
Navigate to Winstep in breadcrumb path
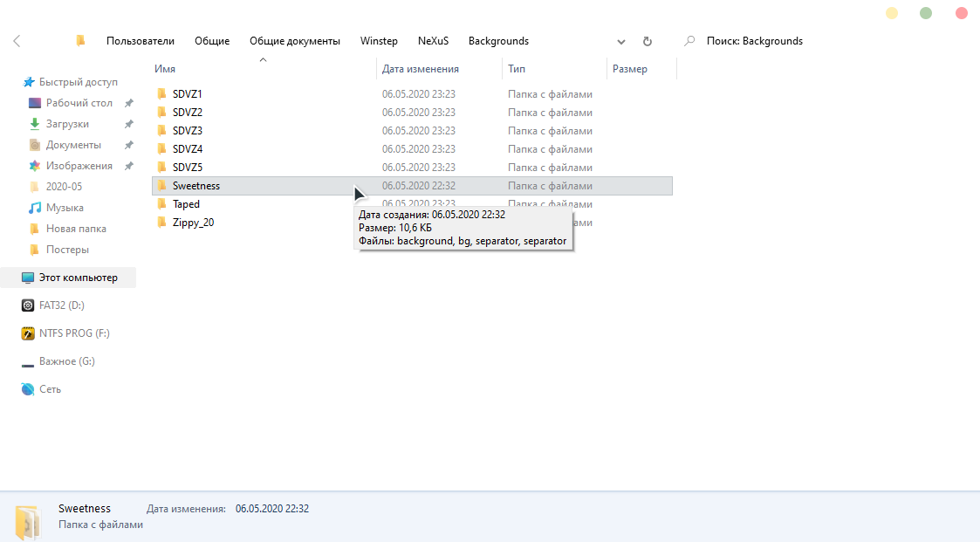(379, 41)
